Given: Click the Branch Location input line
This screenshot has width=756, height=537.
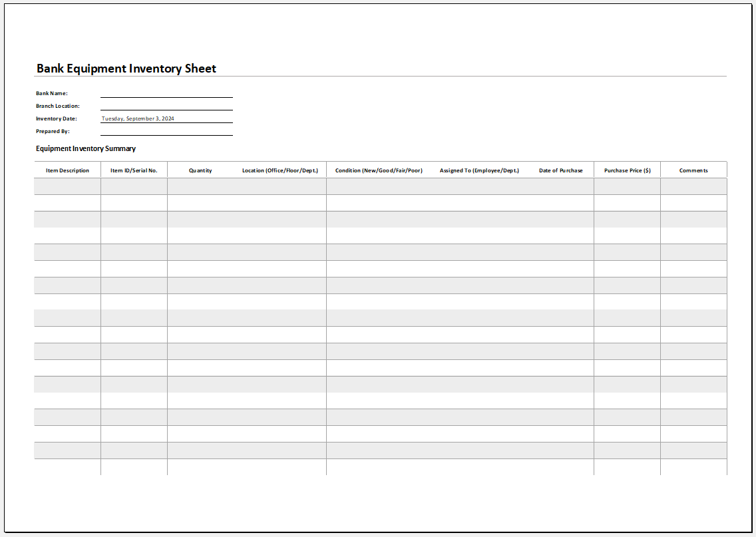Looking at the screenshot, I should pyautogui.click(x=166, y=108).
